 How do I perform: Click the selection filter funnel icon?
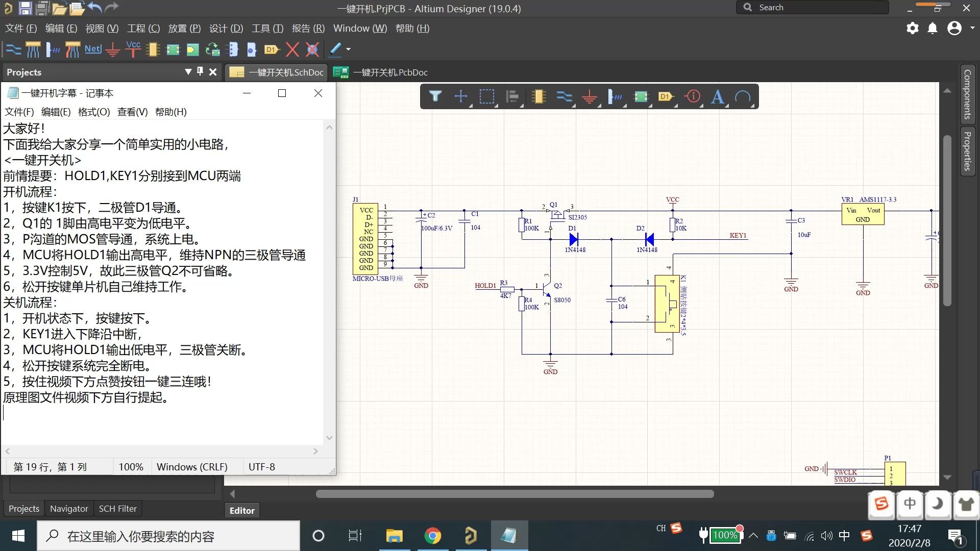(435, 96)
